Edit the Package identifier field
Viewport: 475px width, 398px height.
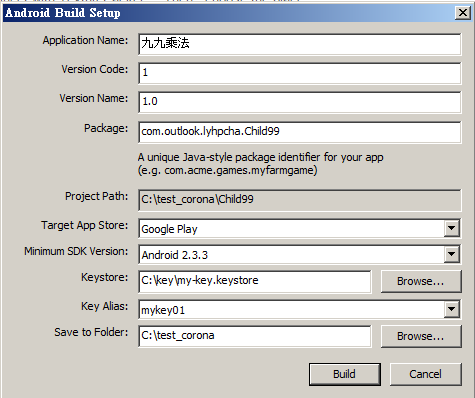pyautogui.click(x=300, y=132)
